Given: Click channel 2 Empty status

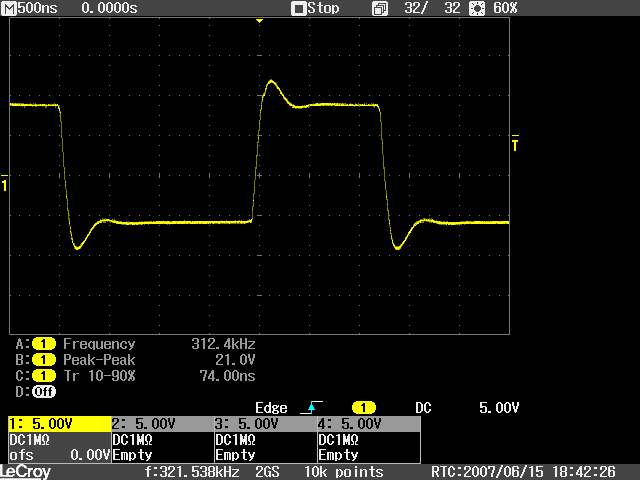Looking at the screenshot, I should [132, 455].
